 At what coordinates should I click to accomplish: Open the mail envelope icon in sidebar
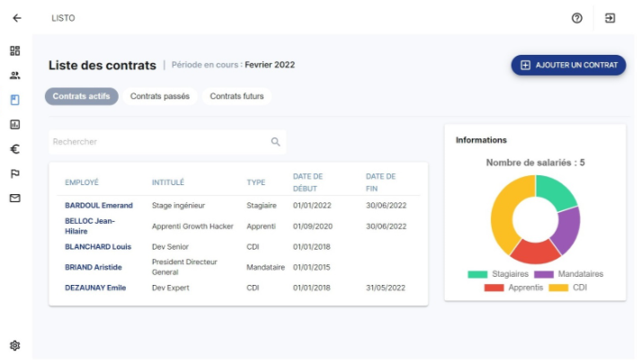pos(14,198)
